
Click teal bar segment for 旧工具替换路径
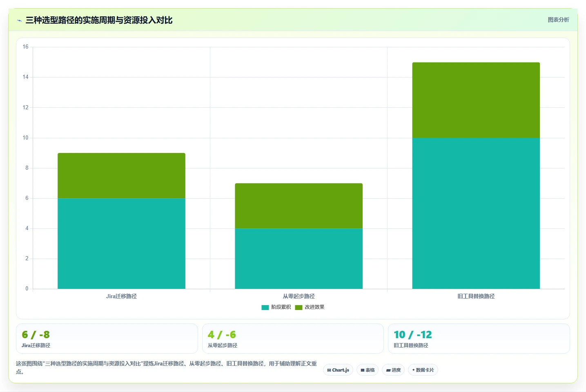pos(476,213)
